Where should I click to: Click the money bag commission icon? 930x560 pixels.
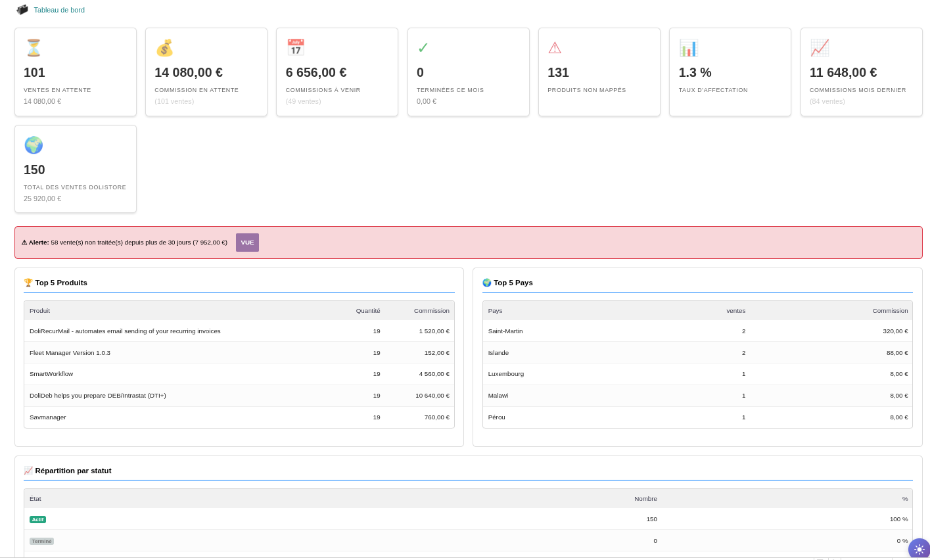[x=164, y=48]
